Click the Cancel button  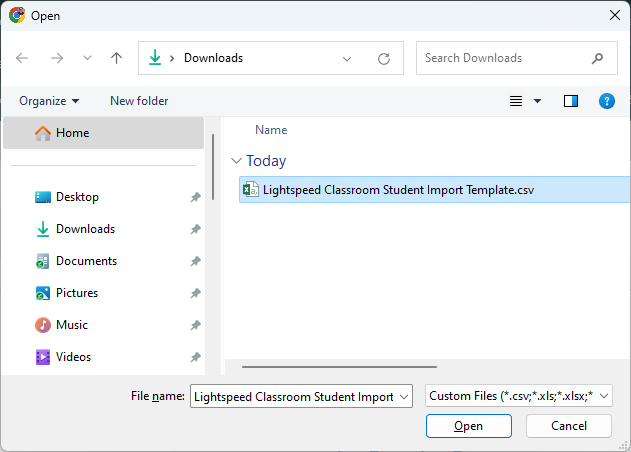pyautogui.click(x=569, y=426)
